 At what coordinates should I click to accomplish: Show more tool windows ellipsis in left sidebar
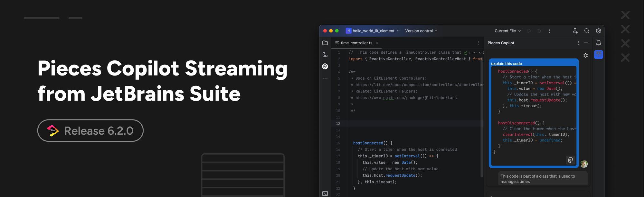(325, 78)
